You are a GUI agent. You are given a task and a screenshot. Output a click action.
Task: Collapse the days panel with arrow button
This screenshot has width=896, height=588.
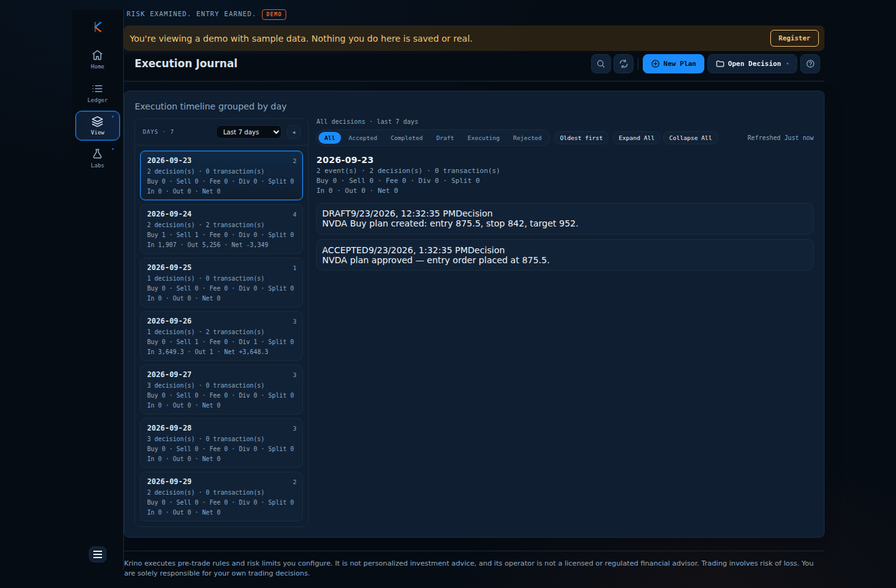point(294,132)
